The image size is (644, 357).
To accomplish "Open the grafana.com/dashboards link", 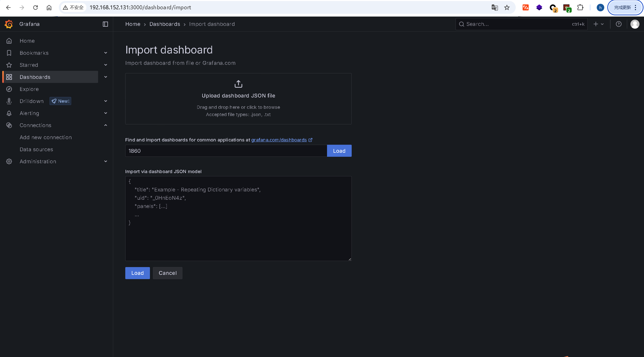I will point(279,140).
